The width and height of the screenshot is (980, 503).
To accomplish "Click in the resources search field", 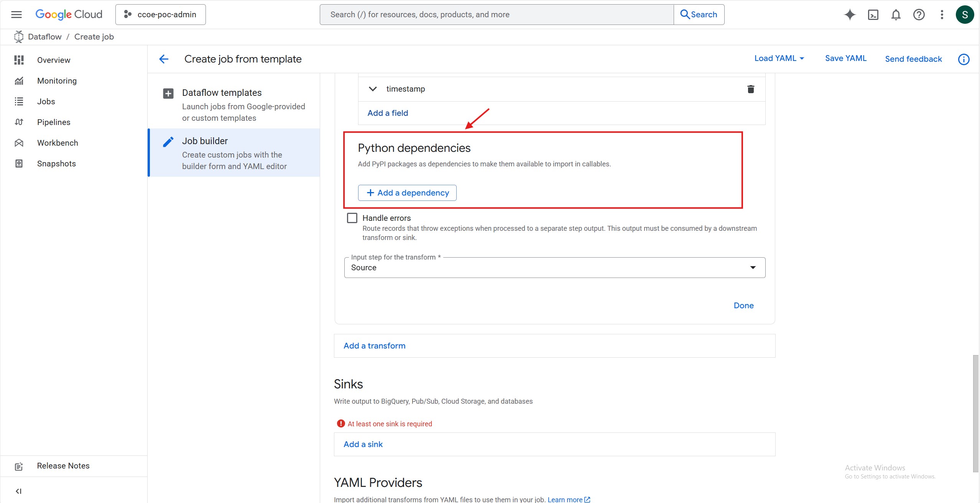I will [x=497, y=15].
